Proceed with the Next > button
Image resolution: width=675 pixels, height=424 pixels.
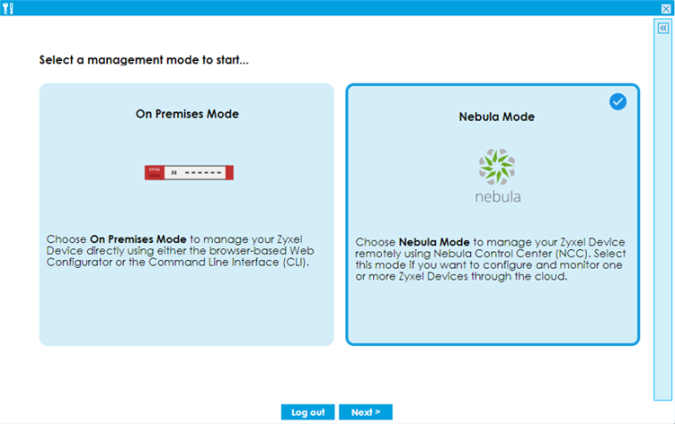point(365,412)
